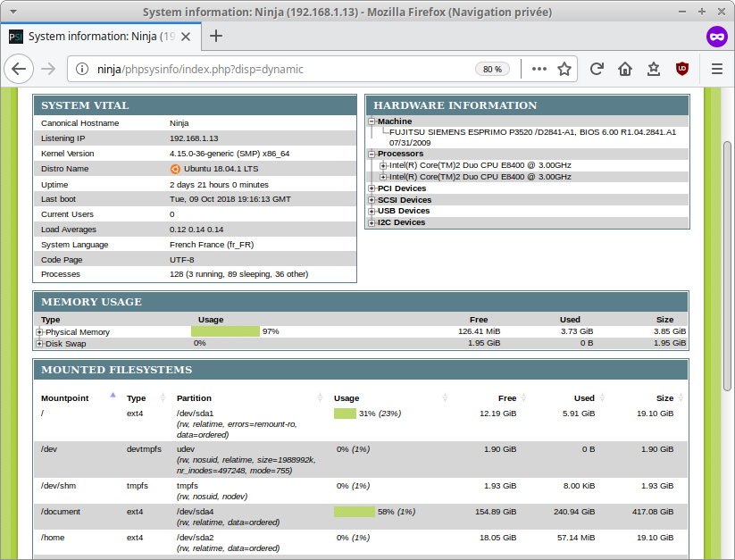Screen dimensions: 735x560
Task: Select the /home mountpoint cell
Action: tap(53, 538)
